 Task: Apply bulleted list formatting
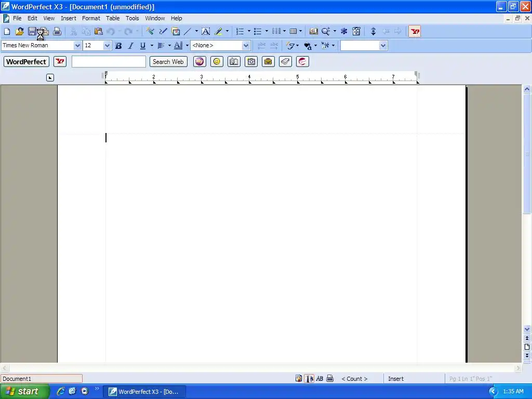(258, 32)
